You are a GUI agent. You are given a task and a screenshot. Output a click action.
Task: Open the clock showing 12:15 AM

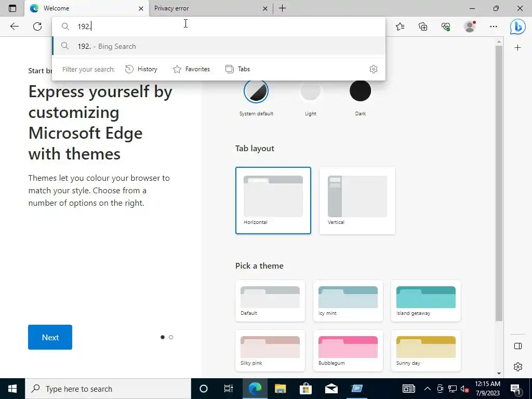[x=487, y=389]
